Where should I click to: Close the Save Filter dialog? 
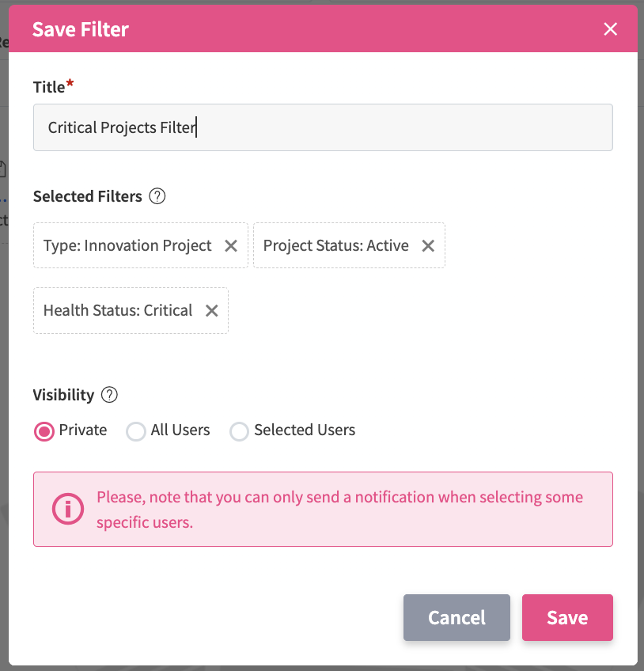coord(611,30)
